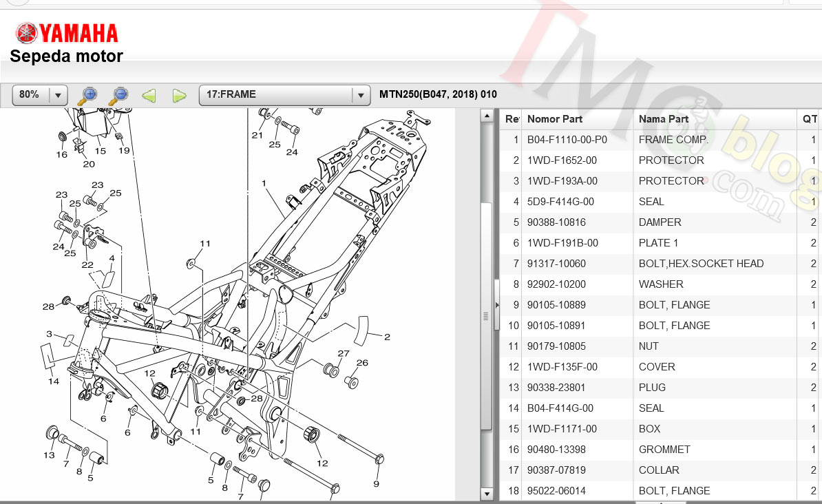Select part number 91317-10060
The image size is (822, 504).
tap(556, 264)
